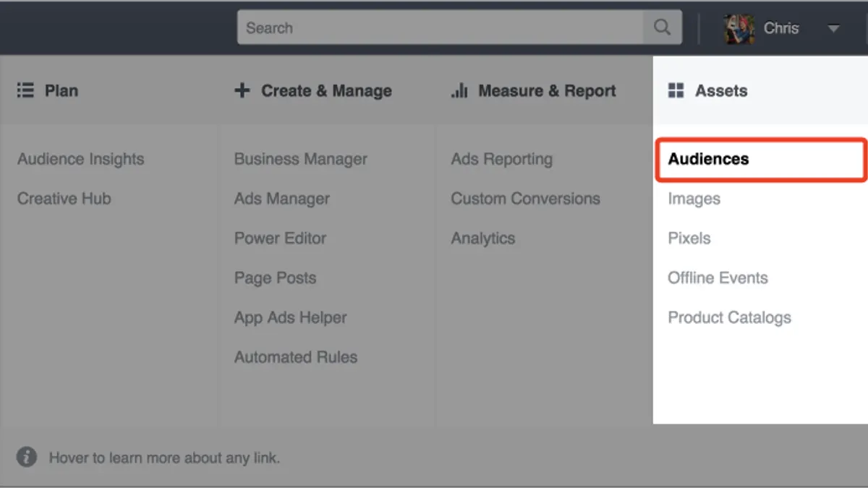Expand the account dropdown arrow next to Chris

[x=833, y=29]
